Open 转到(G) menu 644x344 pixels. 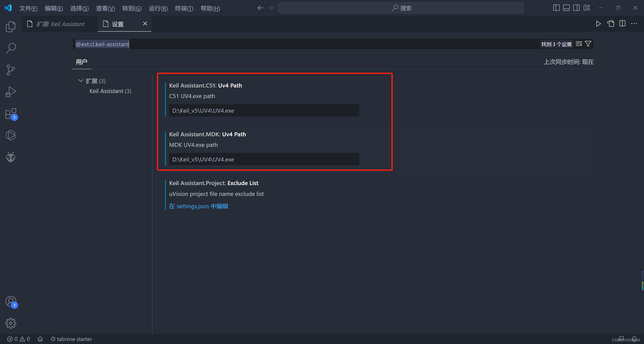132,8
